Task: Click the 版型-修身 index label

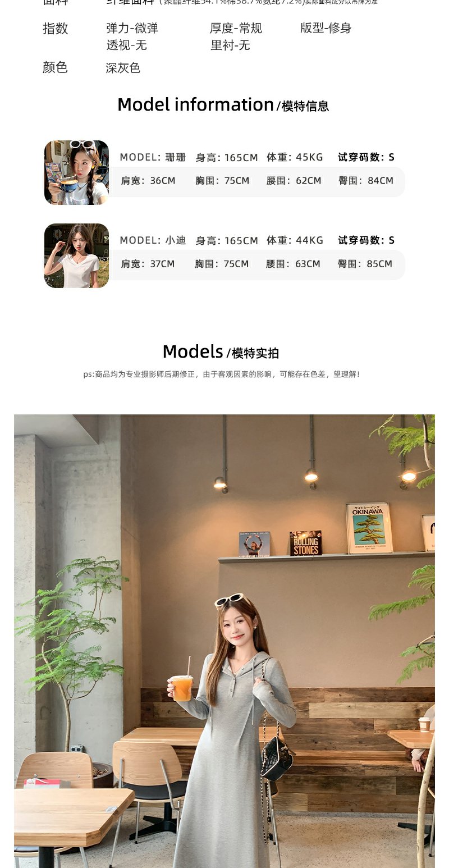Action: coord(326,28)
